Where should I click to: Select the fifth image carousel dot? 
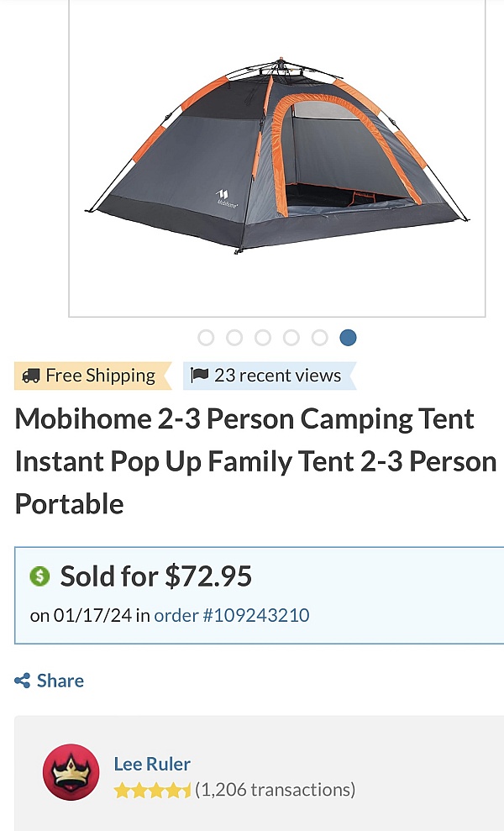(320, 338)
